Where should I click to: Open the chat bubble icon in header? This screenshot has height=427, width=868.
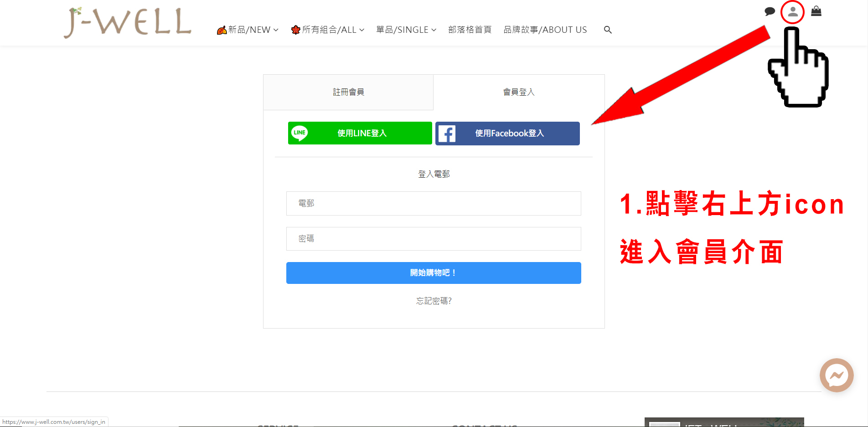pyautogui.click(x=770, y=11)
